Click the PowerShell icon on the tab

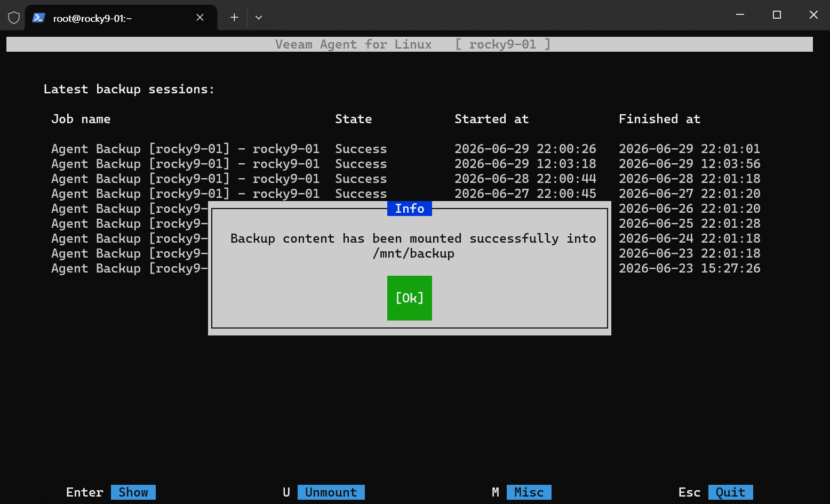[38, 18]
